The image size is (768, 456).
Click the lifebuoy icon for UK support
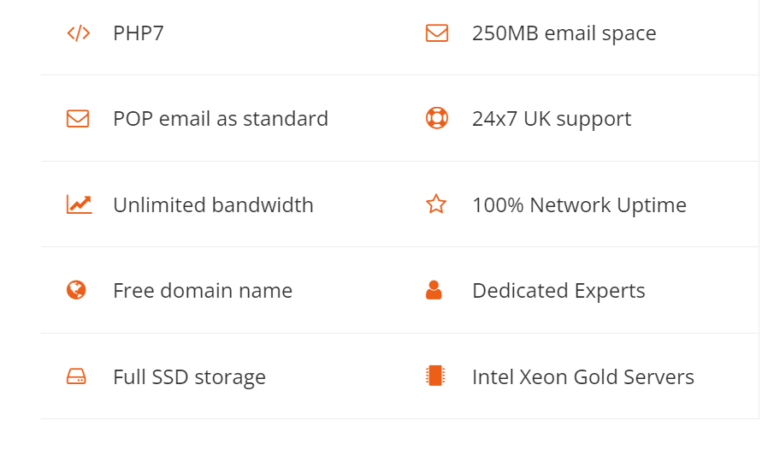pyautogui.click(x=437, y=119)
